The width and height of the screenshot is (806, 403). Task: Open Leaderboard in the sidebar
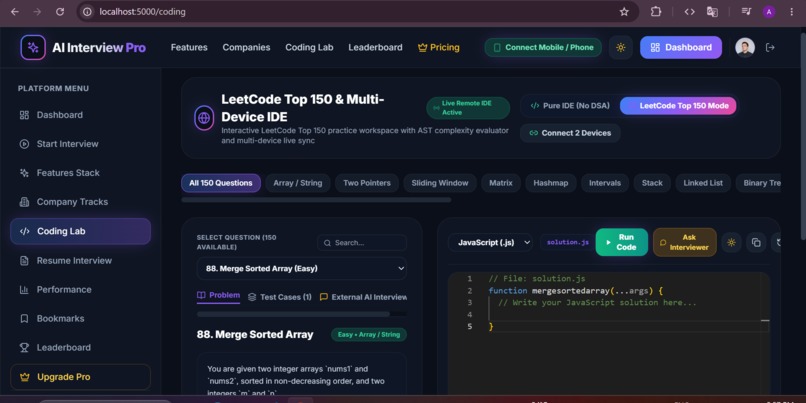pos(81,347)
